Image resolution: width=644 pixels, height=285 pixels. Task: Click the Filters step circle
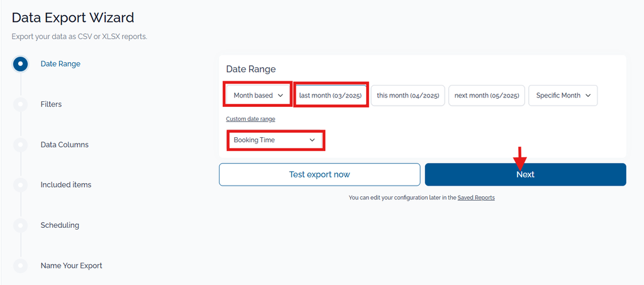click(x=21, y=104)
